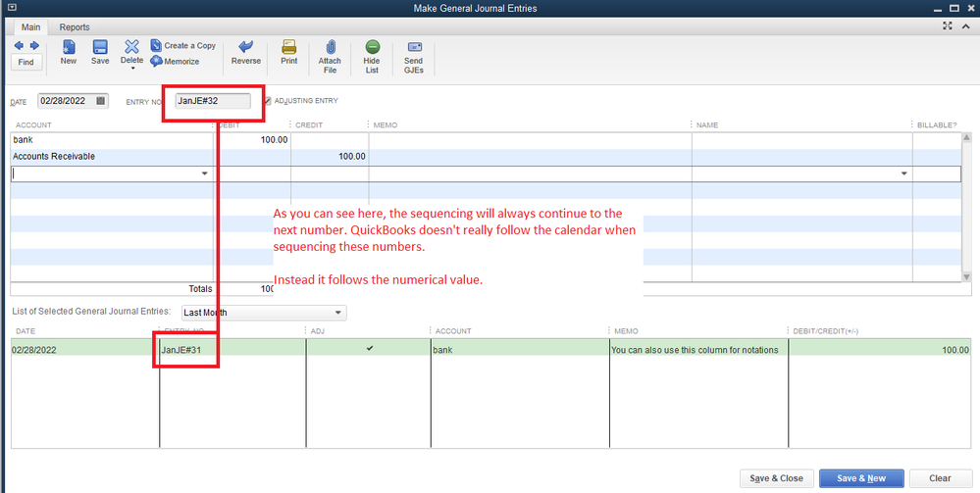Go to the previous journal entry arrow
Image resolution: width=980 pixels, height=493 pixels.
(19, 46)
